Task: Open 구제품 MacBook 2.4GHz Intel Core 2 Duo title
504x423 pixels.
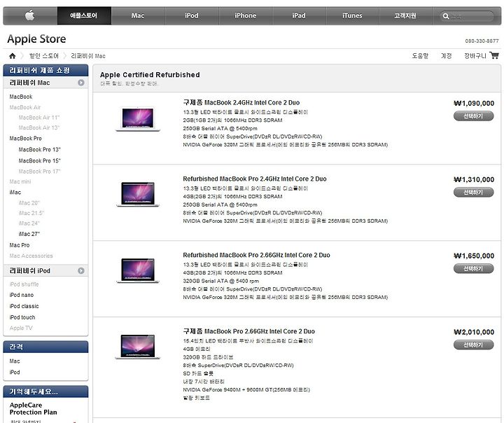Action: 241,103
